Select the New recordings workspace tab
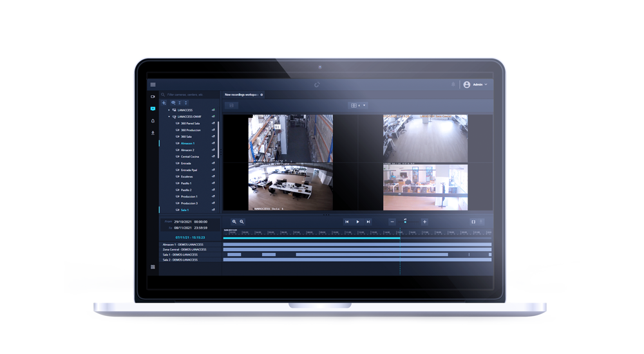 (x=241, y=95)
